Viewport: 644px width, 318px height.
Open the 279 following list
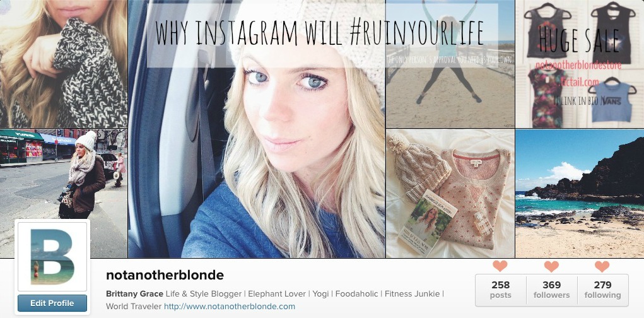[x=603, y=290]
